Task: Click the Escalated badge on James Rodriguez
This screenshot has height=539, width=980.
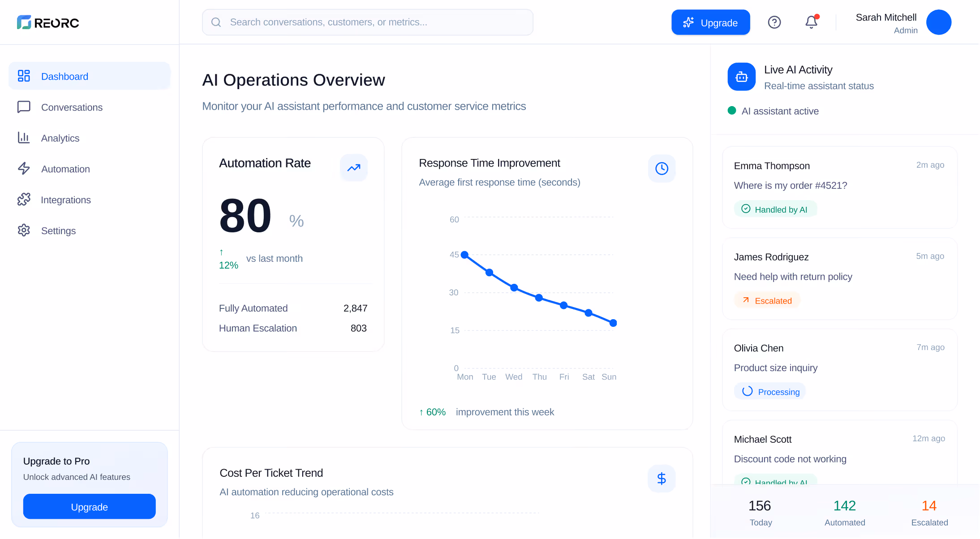Action: point(767,301)
